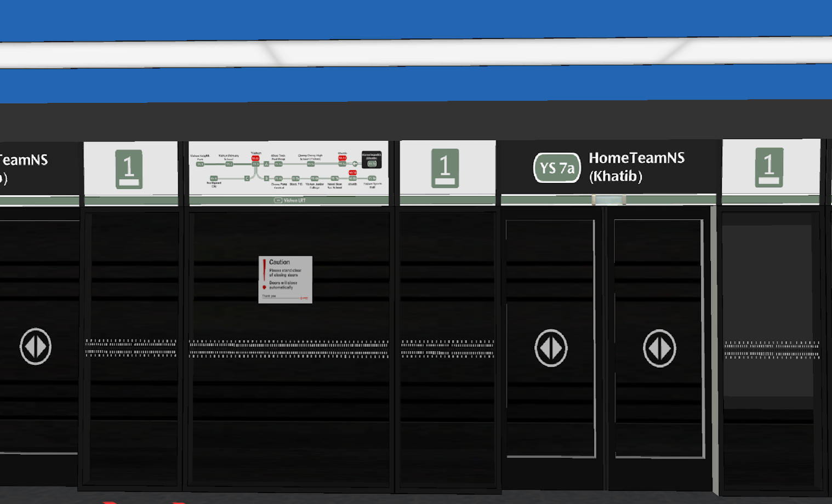Click the arrow icon on the left YS 7a door leaf
Image resolution: width=832 pixels, height=504 pixels.
(551, 348)
